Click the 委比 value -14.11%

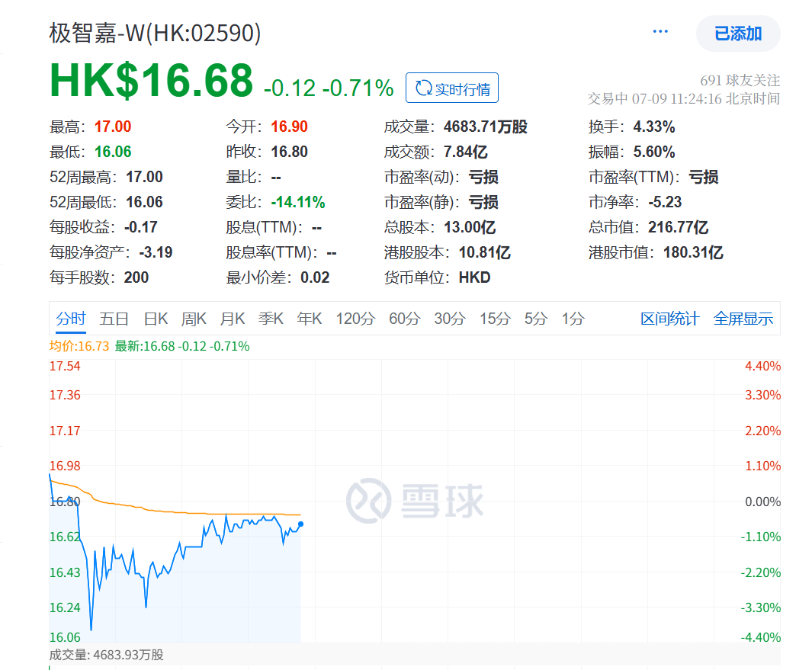(x=298, y=202)
